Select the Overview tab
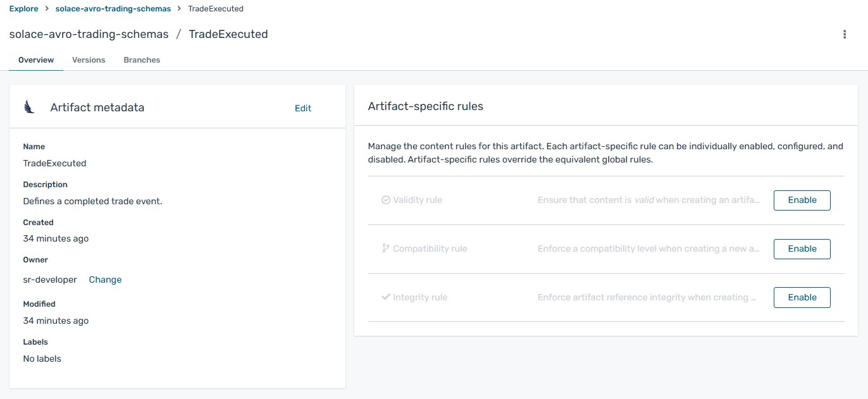This screenshot has height=399, width=868. point(35,59)
